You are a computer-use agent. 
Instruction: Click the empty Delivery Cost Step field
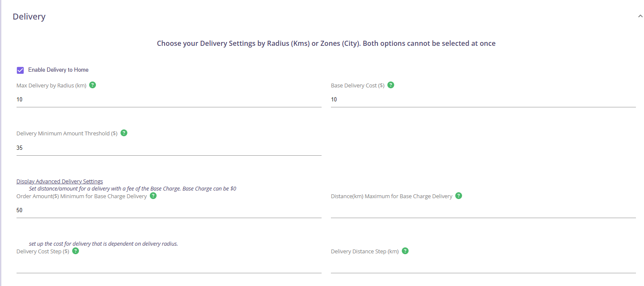pyautogui.click(x=168, y=266)
